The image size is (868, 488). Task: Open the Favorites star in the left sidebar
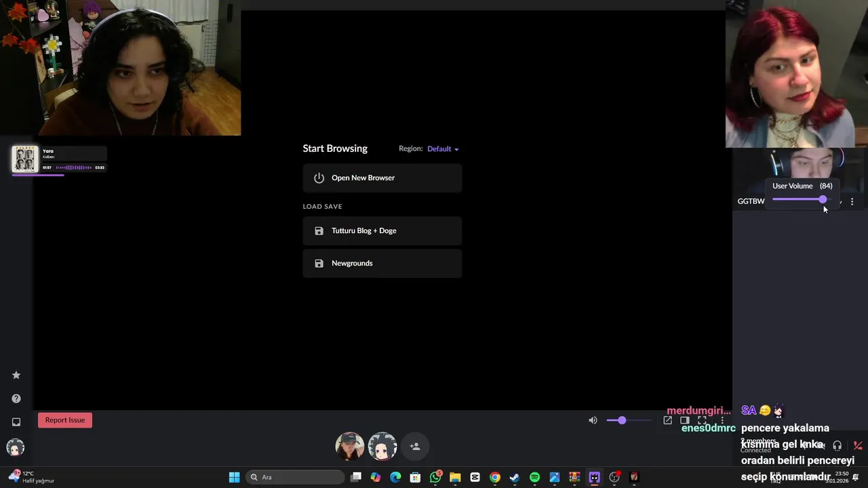tap(16, 375)
